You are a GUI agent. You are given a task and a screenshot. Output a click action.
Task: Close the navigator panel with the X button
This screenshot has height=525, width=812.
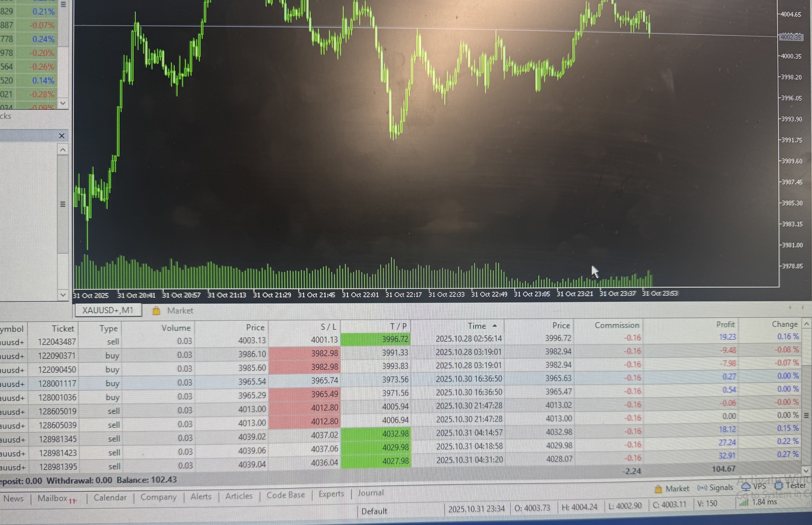(x=62, y=136)
